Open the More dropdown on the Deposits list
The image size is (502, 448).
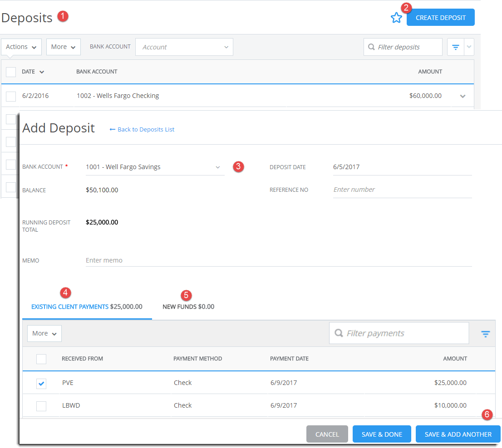click(63, 47)
